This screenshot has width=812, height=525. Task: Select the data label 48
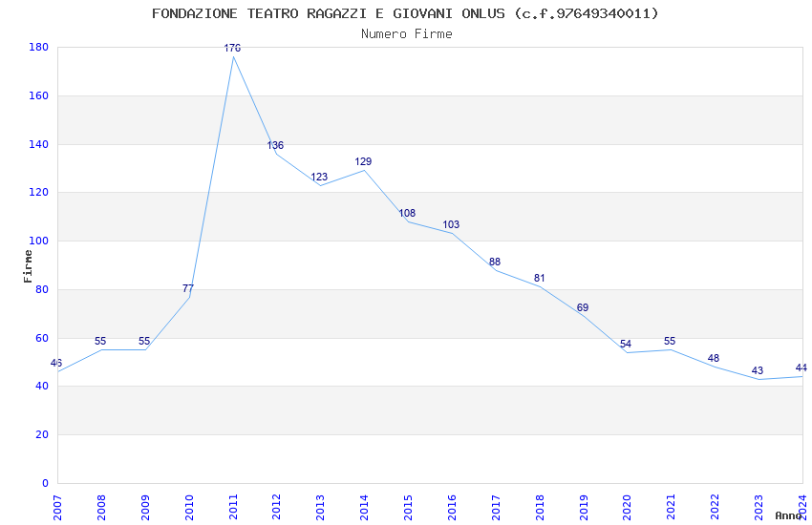713,358
